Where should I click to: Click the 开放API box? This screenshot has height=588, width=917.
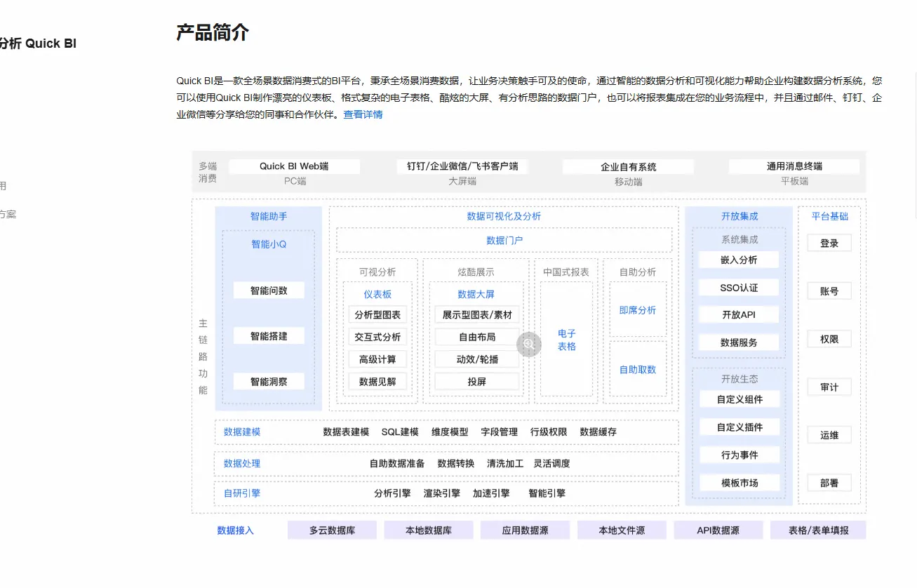click(x=739, y=315)
